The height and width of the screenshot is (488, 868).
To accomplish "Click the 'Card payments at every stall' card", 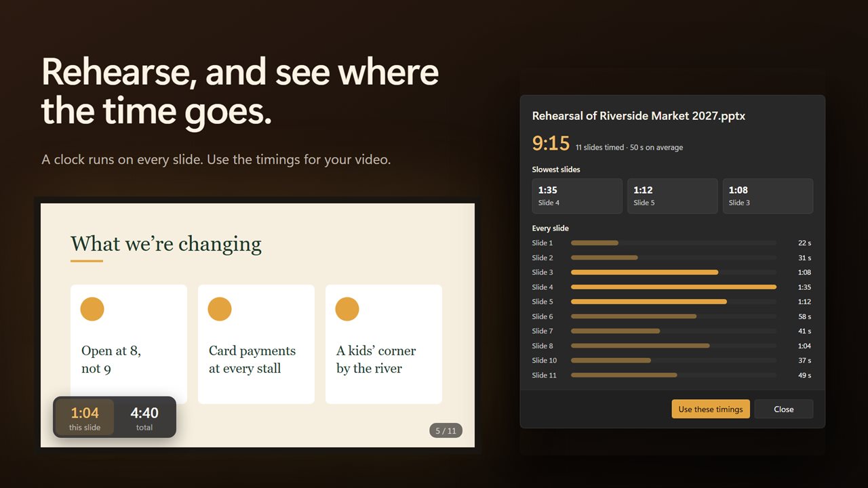I will coord(256,344).
